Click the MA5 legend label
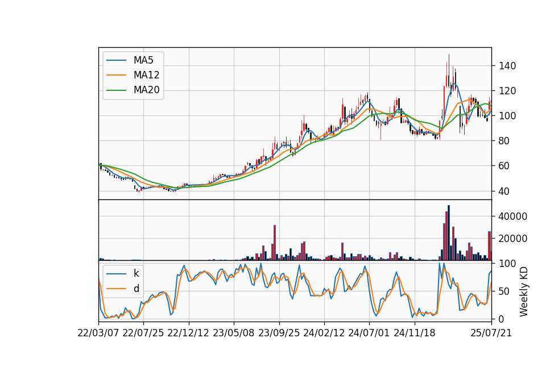This screenshot has height=392, width=546. pos(143,60)
